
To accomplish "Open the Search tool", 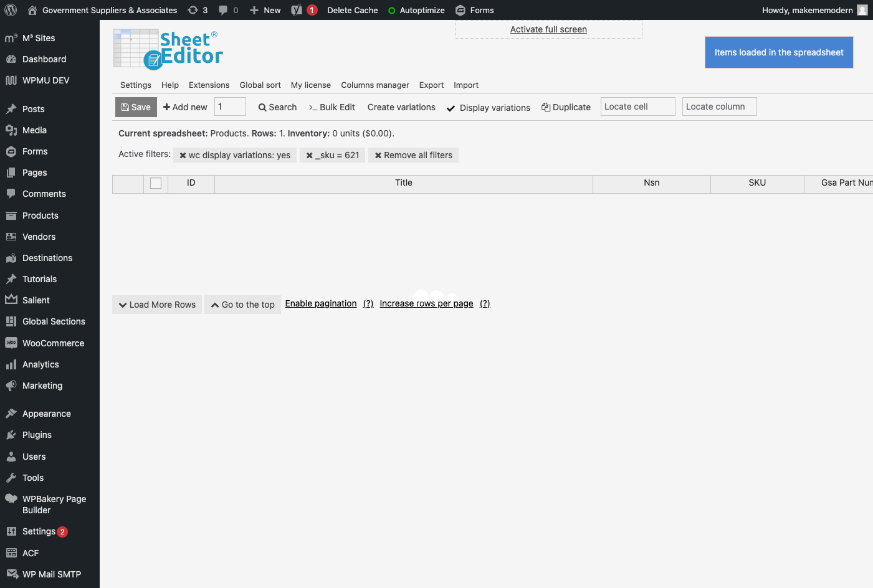I will pos(277,107).
